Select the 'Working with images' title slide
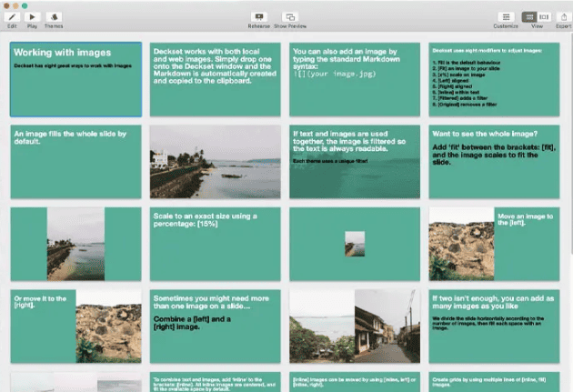 (76, 79)
